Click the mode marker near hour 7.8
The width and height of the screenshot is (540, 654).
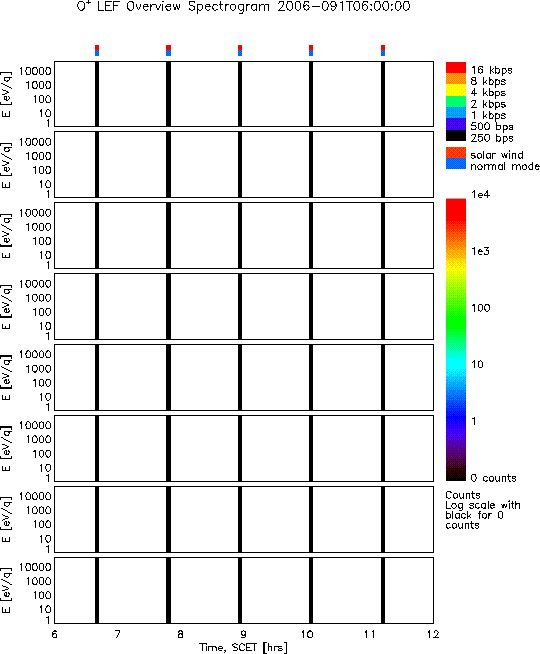(x=168, y=50)
